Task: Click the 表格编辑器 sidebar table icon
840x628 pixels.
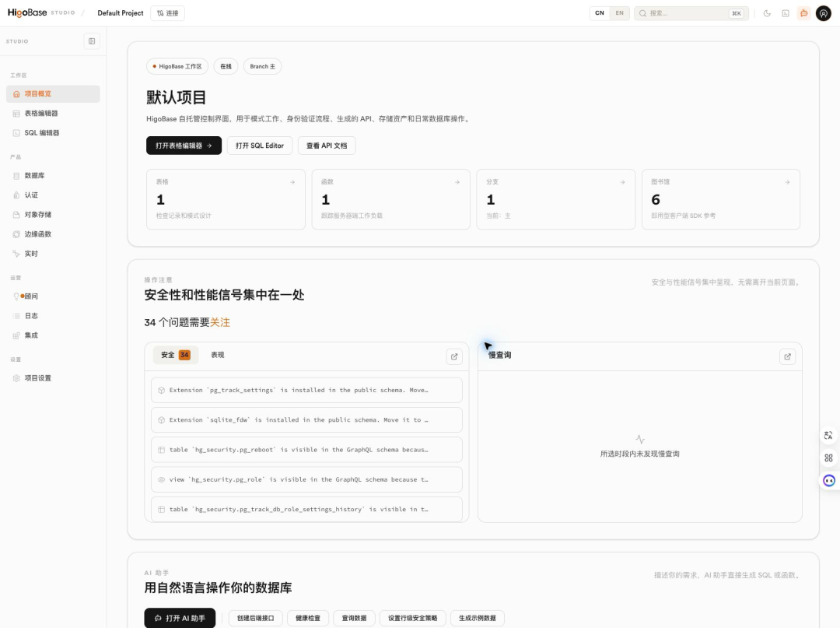Action: click(16, 114)
